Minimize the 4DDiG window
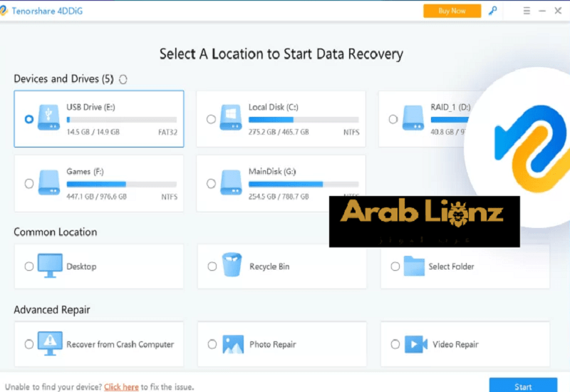Viewport: 570px width, 392px height. (542, 11)
